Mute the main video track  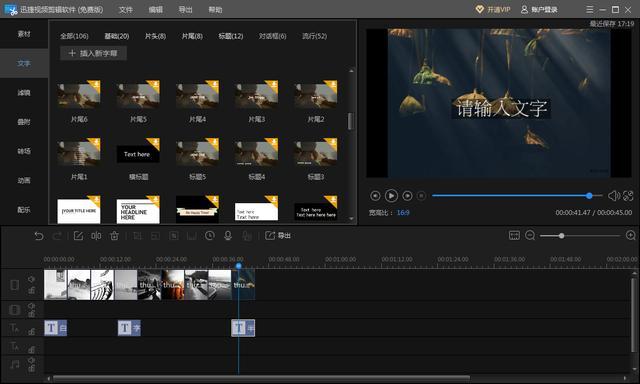31,279
